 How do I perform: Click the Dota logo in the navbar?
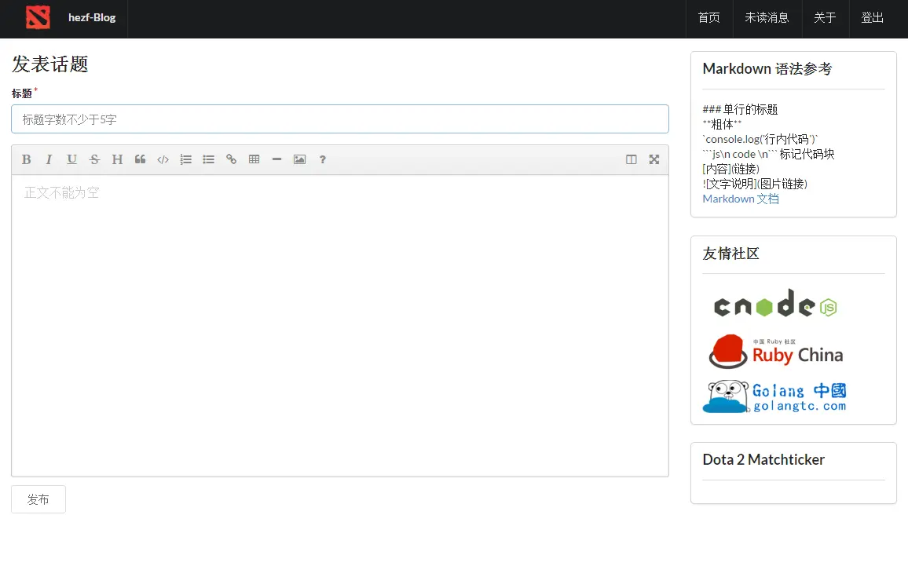point(38,17)
